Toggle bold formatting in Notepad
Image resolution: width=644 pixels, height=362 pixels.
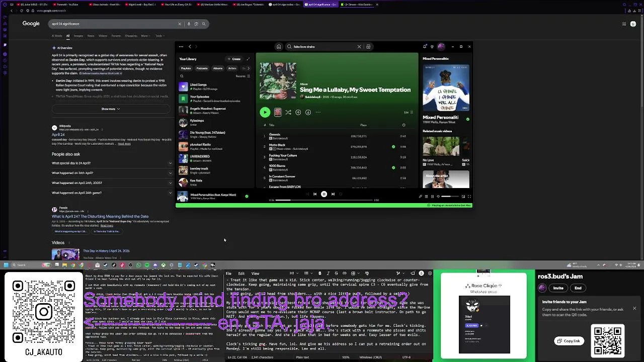tap(319, 274)
